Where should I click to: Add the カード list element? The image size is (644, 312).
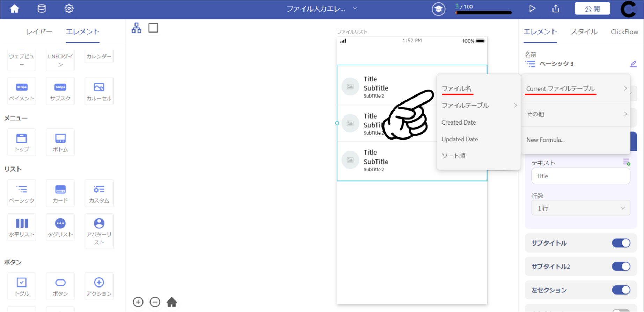click(60, 193)
